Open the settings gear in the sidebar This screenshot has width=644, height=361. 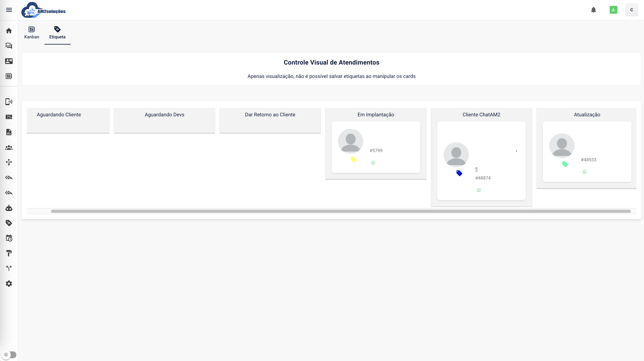pos(9,283)
